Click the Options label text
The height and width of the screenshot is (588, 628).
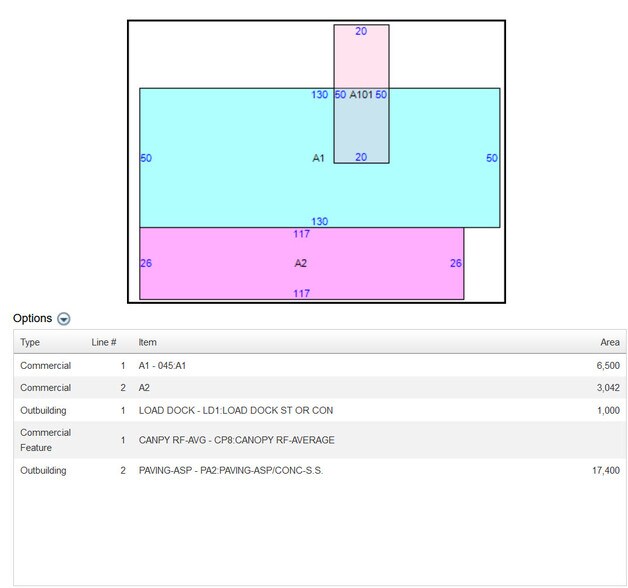pos(32,318)
